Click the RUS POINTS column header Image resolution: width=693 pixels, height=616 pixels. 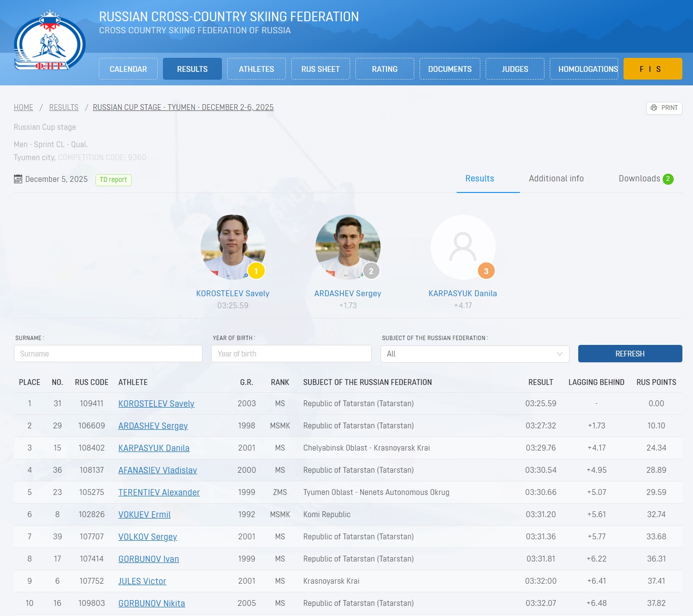tap(656, 382)
